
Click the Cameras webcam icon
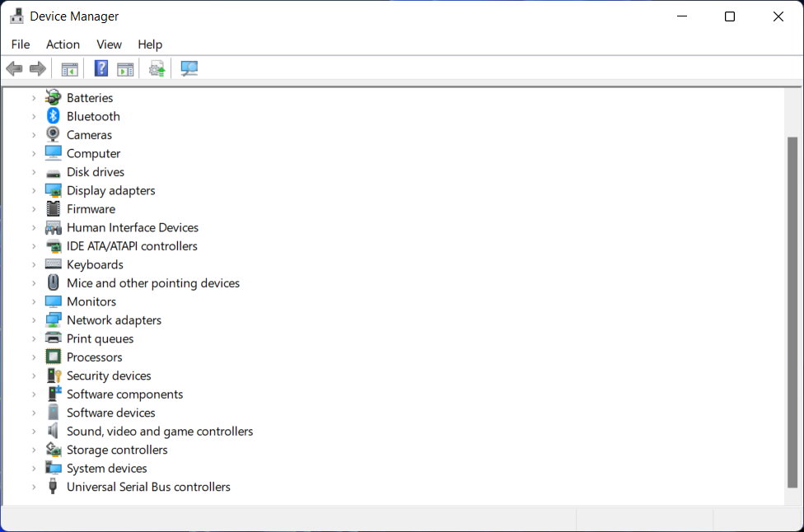[x=54, y=135]
